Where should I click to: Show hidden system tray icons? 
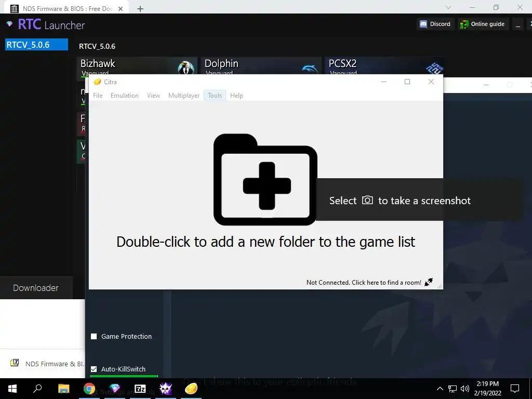point(440,389)
